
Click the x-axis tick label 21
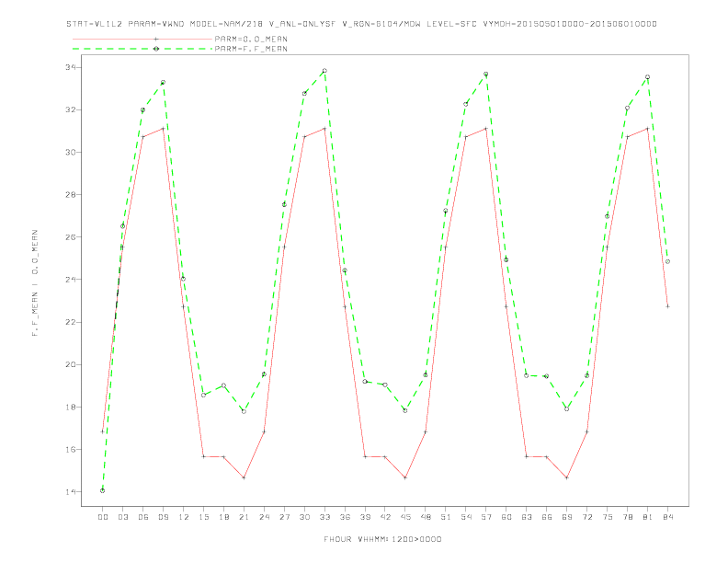[244, 517]
